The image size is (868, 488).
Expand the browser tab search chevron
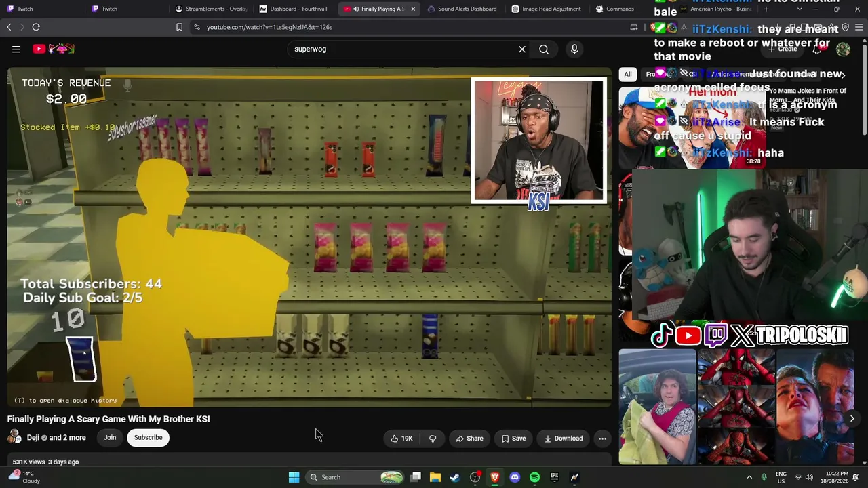801,9
